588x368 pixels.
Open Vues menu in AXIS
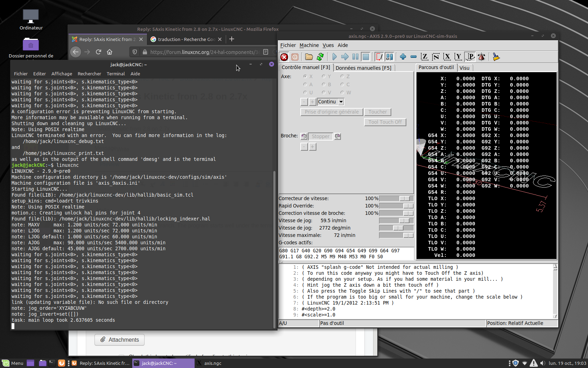[x=328, y=45]
